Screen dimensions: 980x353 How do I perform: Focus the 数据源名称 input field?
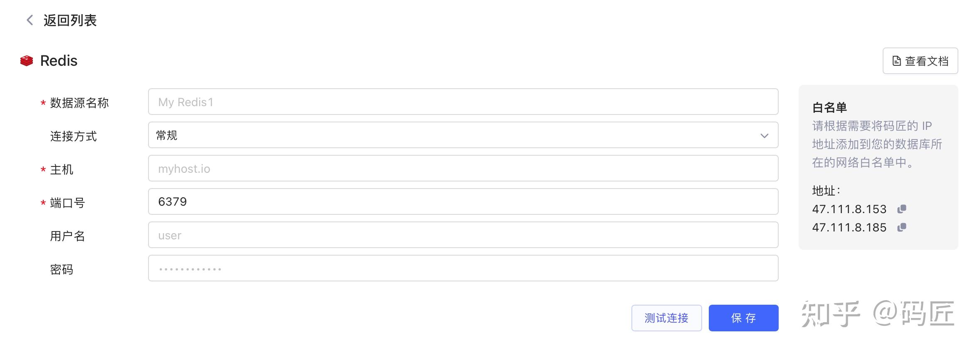[463, 102]
